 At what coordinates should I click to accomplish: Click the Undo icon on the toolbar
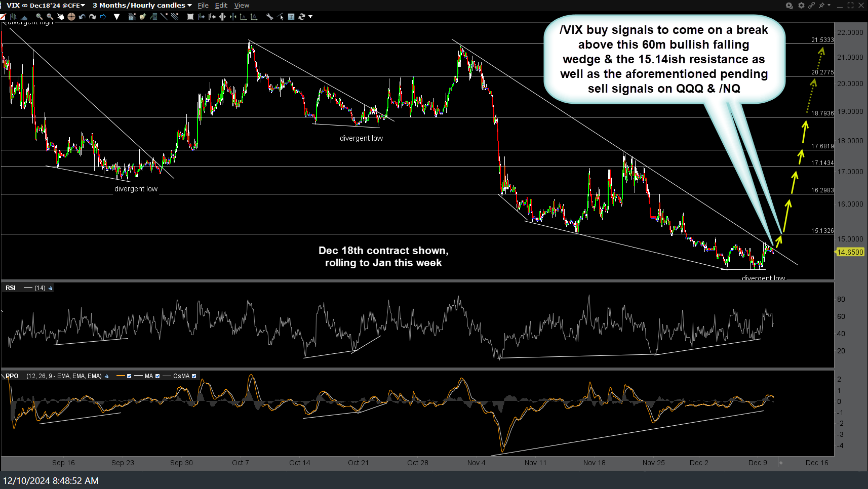(82, 17)
